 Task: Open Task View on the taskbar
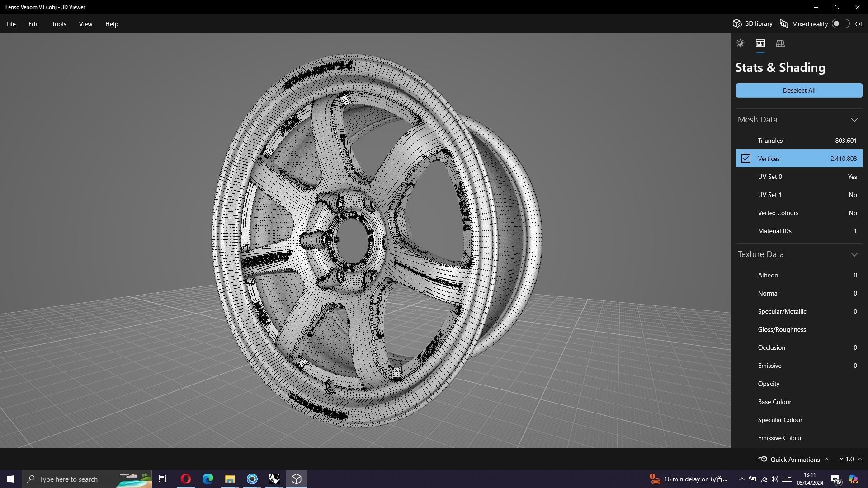pyautogui.click(x=163, y=479)
